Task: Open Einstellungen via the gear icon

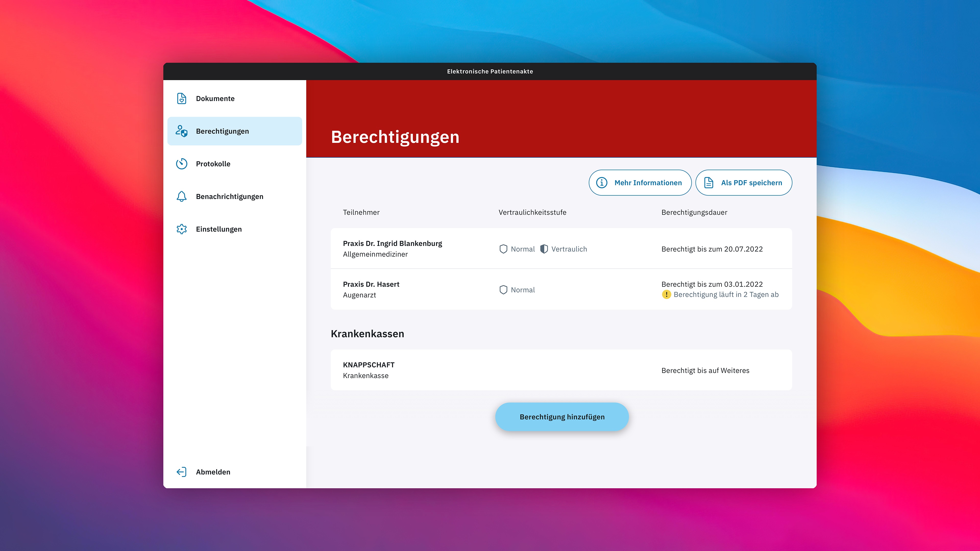Action: (181, 229)
